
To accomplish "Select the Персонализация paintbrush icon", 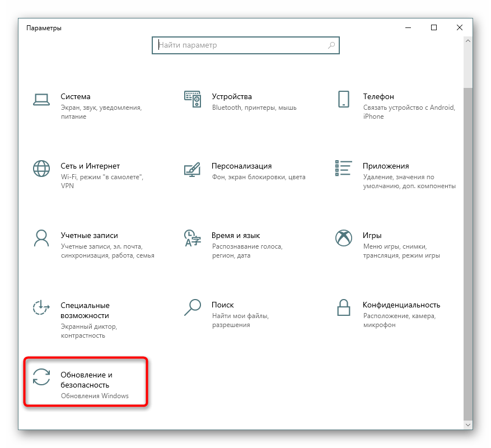I will [192, 168].
